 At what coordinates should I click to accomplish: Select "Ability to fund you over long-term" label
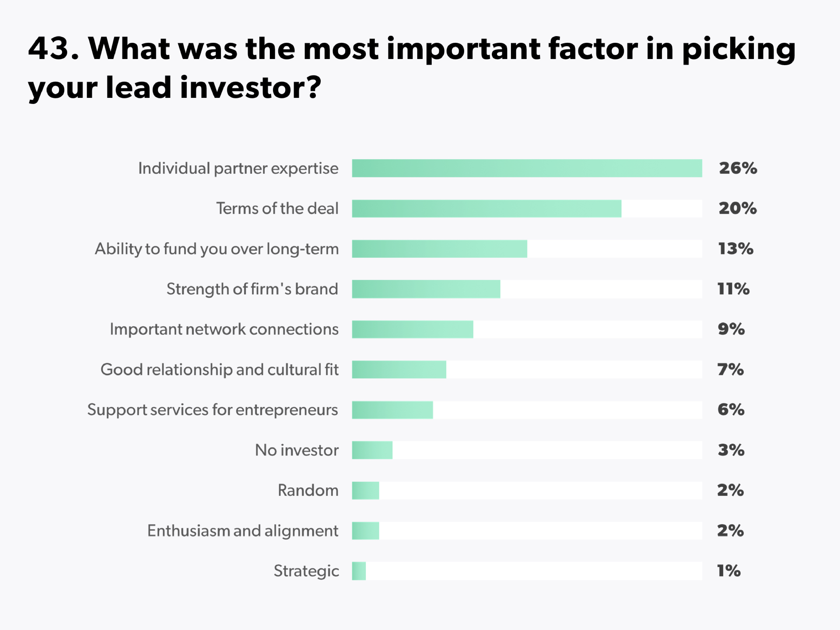point(217,249)
